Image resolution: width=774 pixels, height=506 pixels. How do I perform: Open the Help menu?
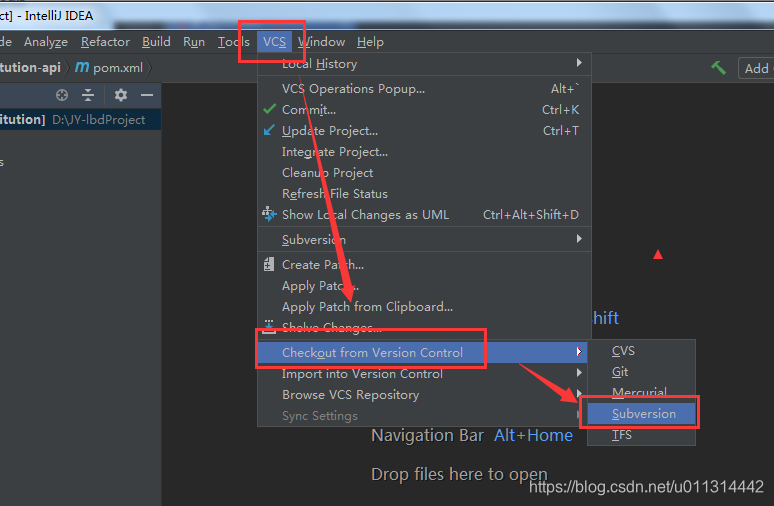pyautogui.click(x=370, y=42)
